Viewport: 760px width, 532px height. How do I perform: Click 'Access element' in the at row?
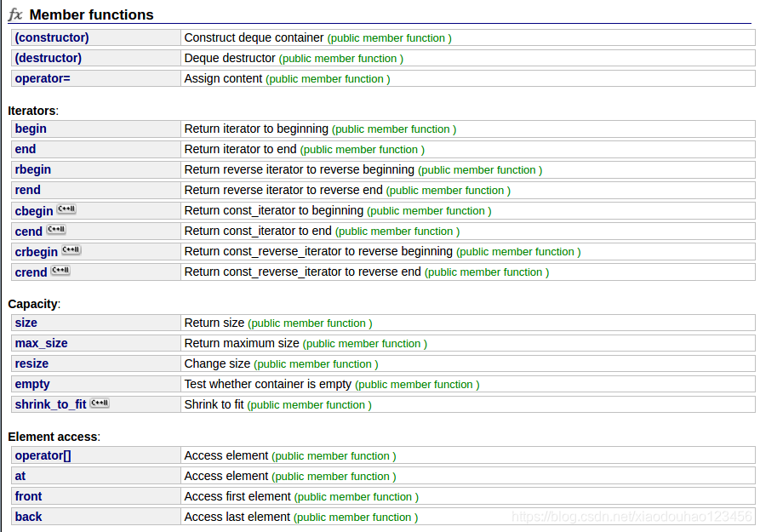coord(226,476)
